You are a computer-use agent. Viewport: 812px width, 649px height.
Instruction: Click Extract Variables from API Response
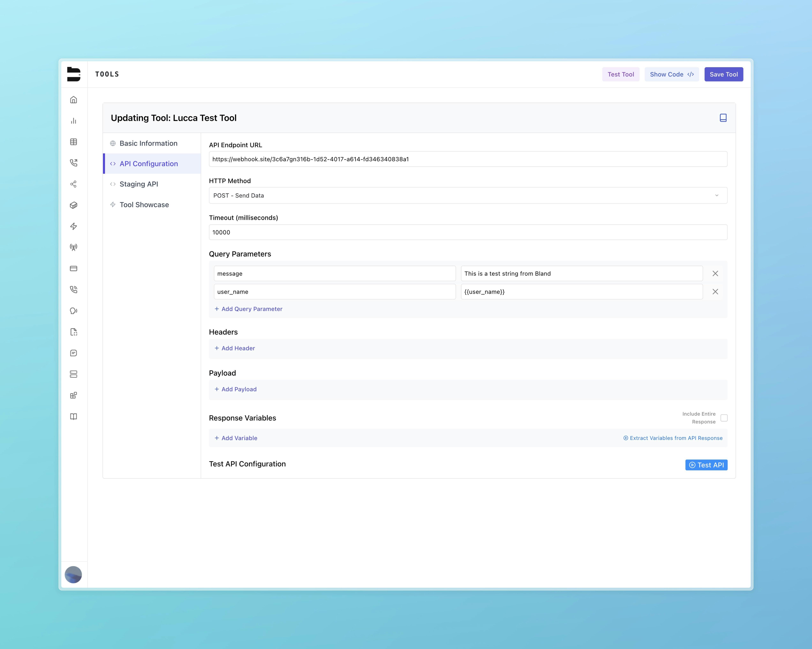tap(673, 438)
